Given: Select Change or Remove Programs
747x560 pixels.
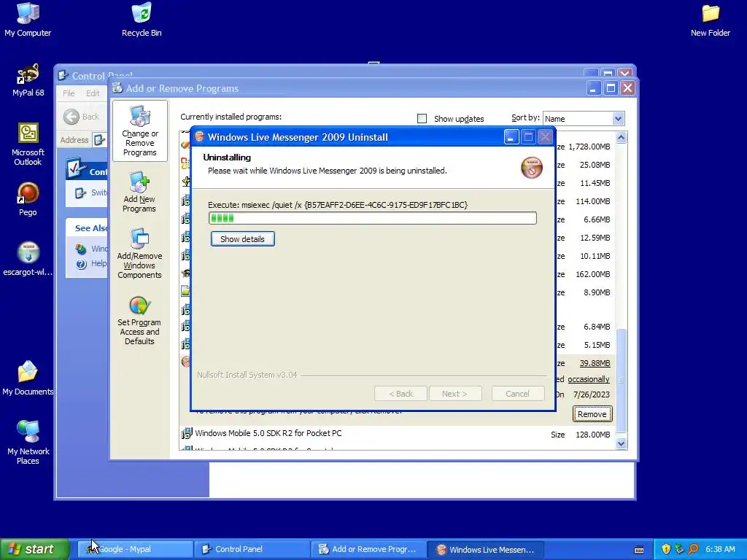Looking at the screenshot, I should pyautogui.click(x=139, y=131).
